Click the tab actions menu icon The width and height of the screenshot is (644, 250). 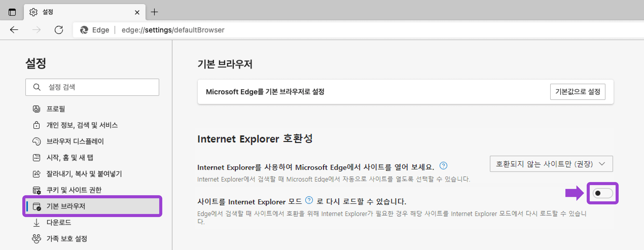pyautogui.click(x=12, y=12)
